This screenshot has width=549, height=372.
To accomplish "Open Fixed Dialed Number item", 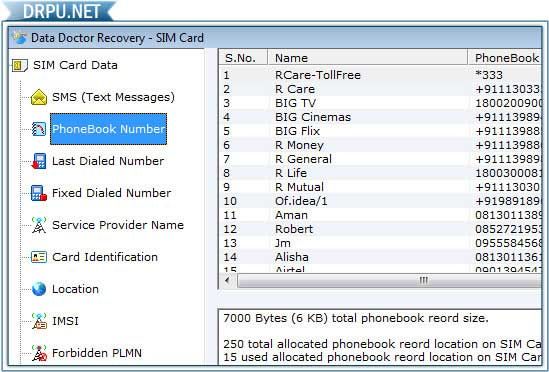I will tap(111, 193).
